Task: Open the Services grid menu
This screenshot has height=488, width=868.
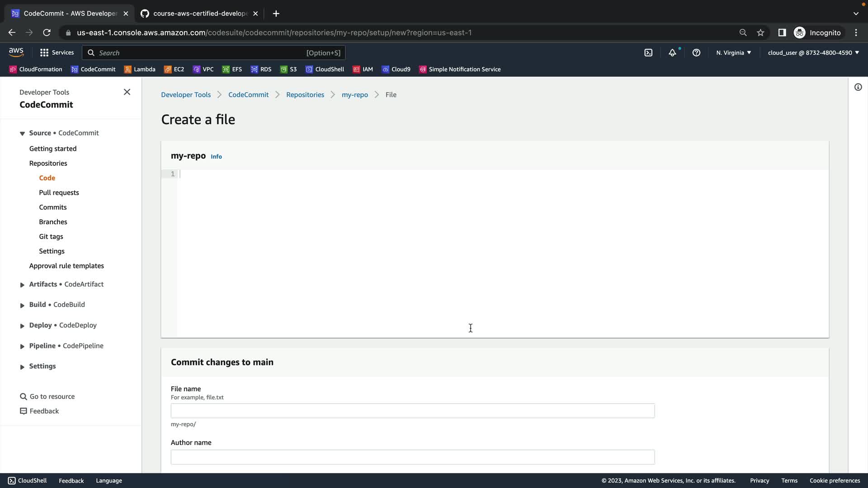Action: click(x=57, y=53)
